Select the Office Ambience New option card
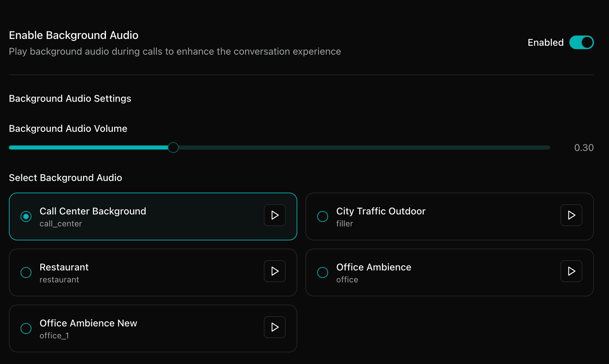Image resolution: width=609 pixels, height=364 pixels. coord(137,328)
